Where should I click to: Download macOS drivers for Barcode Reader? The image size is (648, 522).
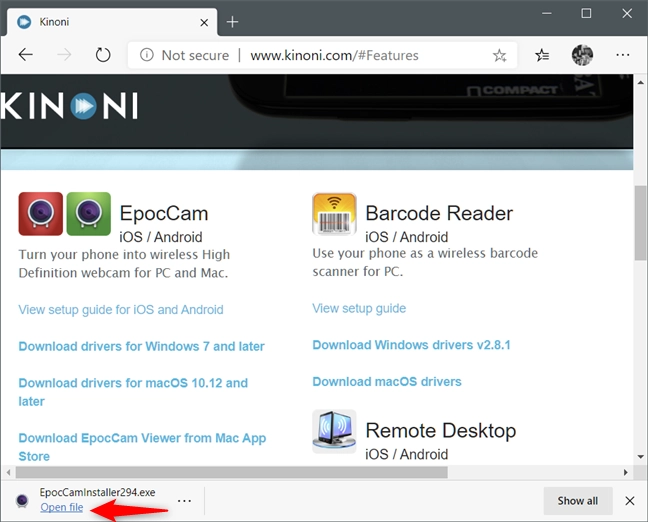tap(387, 381)
